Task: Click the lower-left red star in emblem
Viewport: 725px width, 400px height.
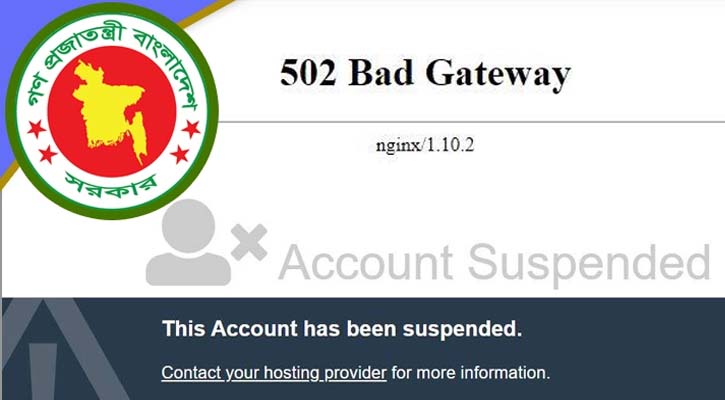Action: click(x=48, y=154)
